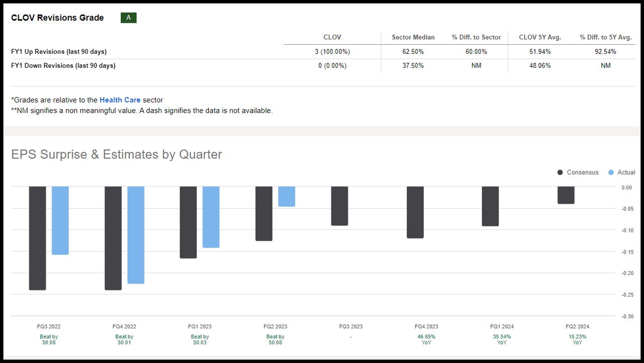The width and height of the screenshot is (644, 363).
Task: Click the FQ3 2023 quarter label
Action: coord(351,326)
